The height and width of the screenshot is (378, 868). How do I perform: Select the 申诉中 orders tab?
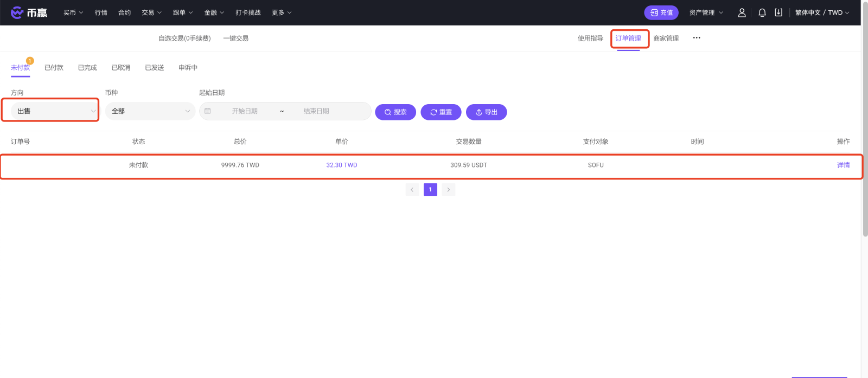pos(188,68)
